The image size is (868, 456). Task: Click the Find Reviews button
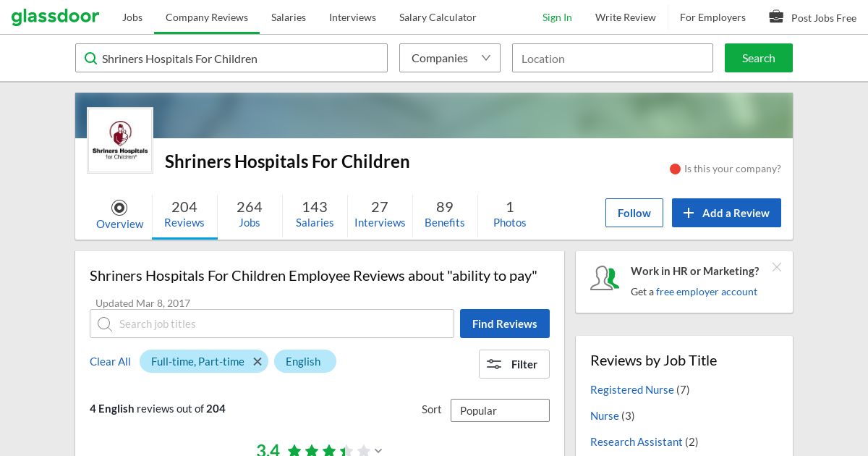click(x=505, y=324)
